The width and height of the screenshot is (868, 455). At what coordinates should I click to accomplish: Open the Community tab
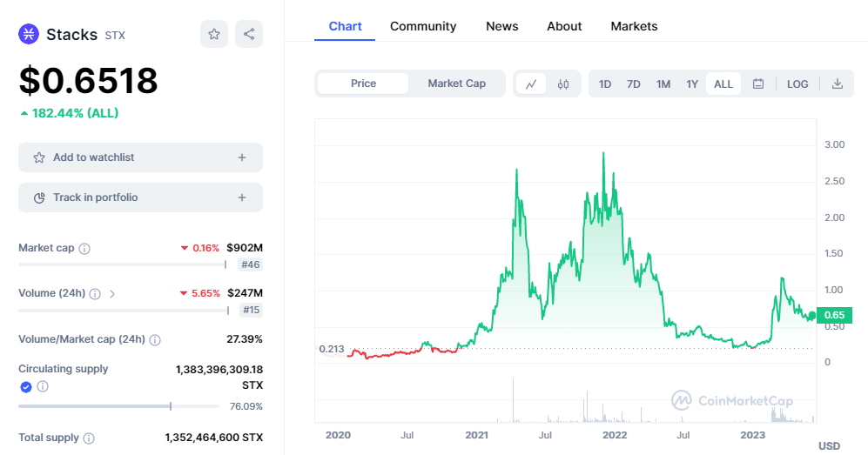click(x=423, y=27)
